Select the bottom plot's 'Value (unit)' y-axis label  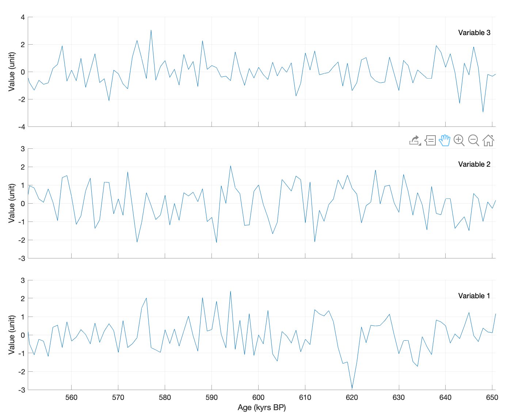(x=12, y=335)
